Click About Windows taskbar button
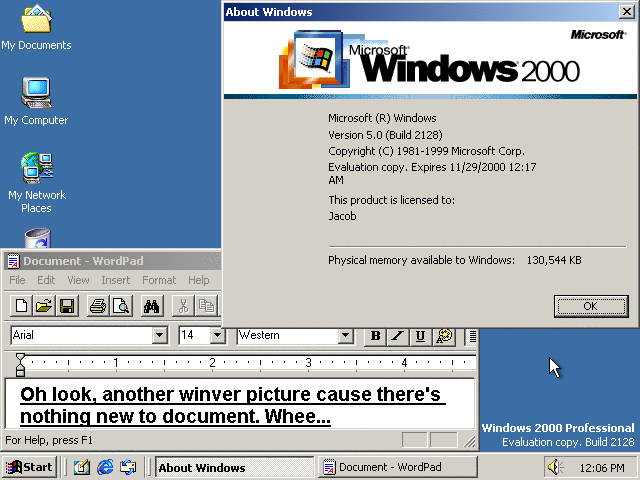 coord(234,467)
